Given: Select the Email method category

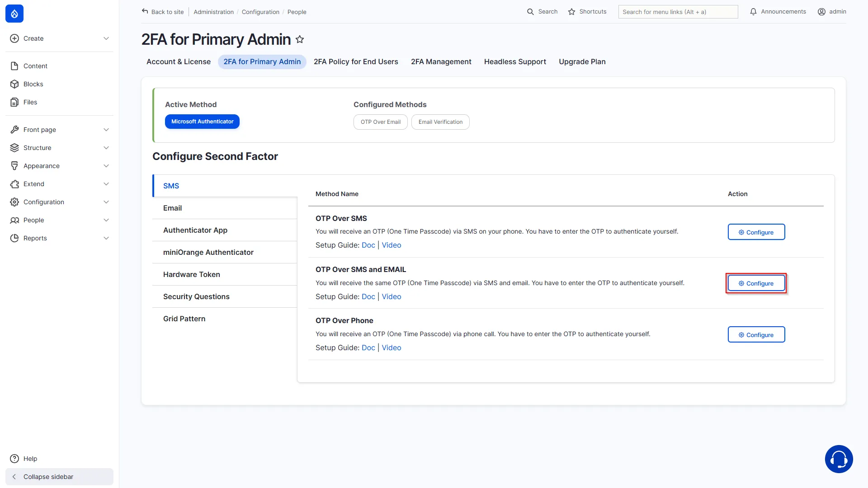Looking at the screenshot, I should (225, 208).
